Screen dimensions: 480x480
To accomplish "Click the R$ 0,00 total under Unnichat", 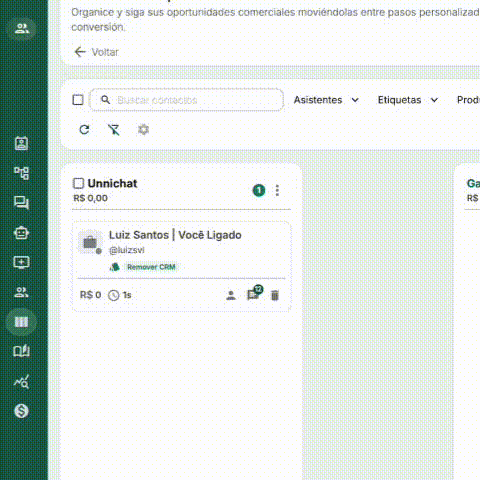I will tap(90, 198).
